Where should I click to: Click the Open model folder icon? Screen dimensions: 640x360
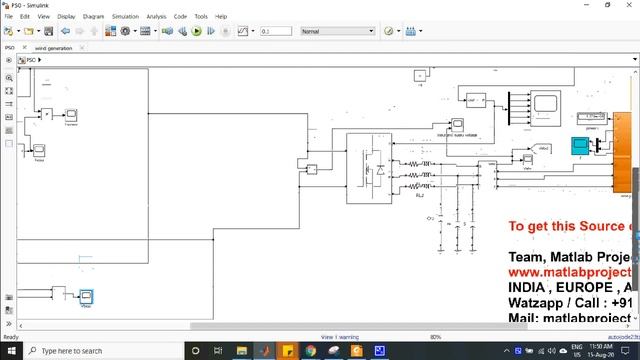(x=29, y=31)
